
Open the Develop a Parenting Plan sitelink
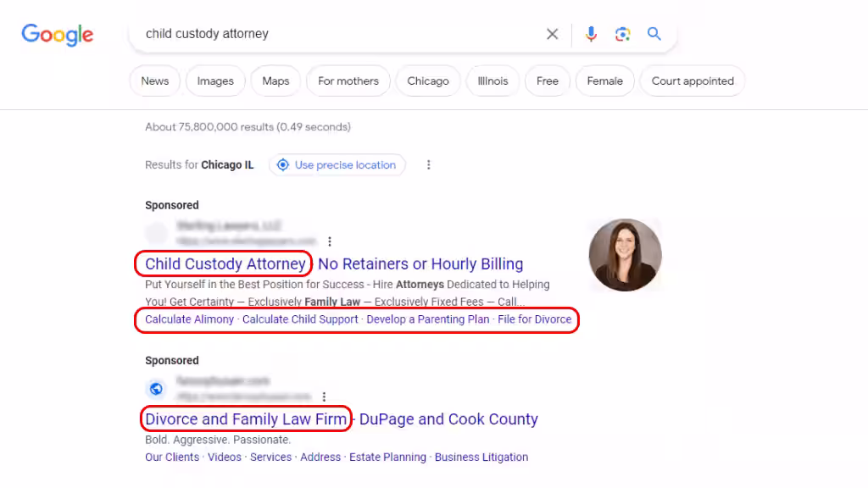pyautogui.click(x=428, y=319)
